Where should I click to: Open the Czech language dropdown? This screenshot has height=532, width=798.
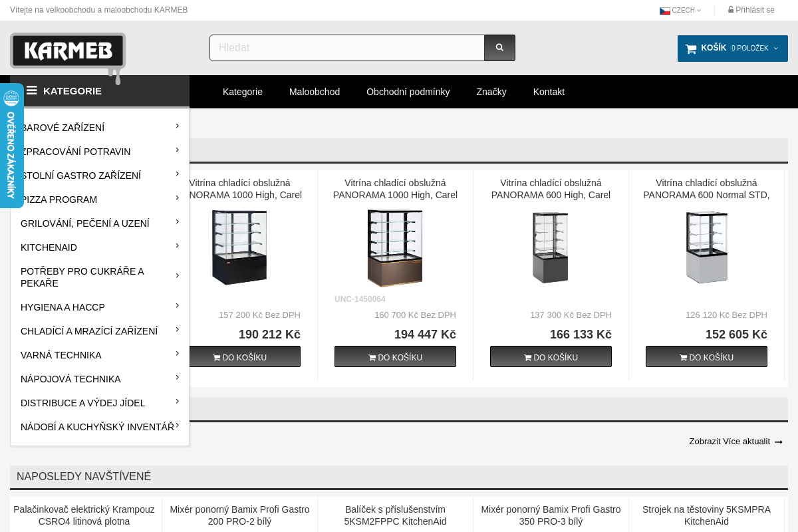tap(680, 11)
